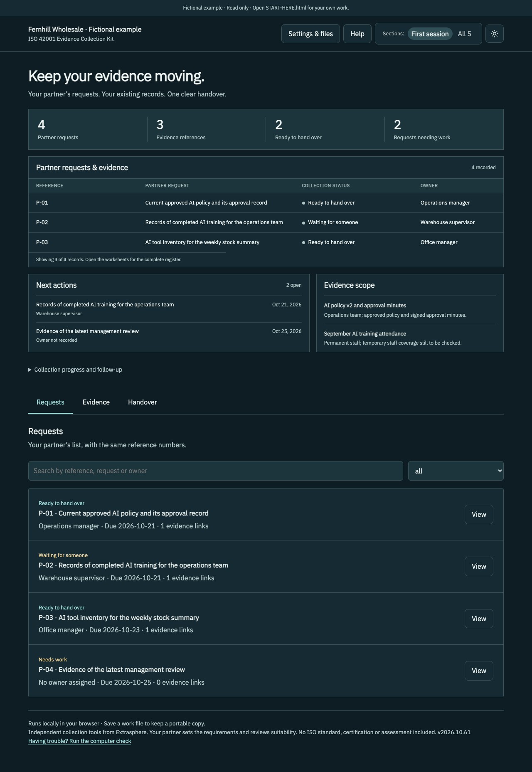532x772 pixels.
Task: Open the Help button
Action: click(x=357, y=34)
